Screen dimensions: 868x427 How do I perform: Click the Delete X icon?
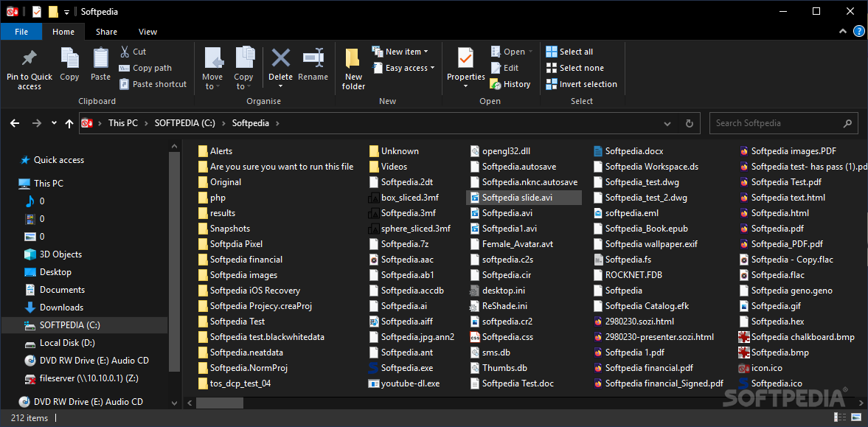tap(281, 57)
